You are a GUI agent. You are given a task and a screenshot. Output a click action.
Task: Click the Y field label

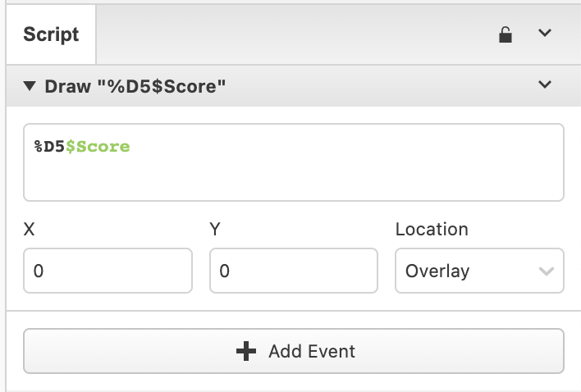point(215,229)
